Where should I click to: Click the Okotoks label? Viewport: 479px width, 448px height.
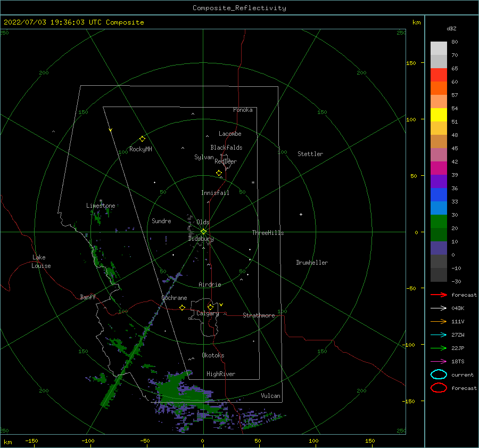click(213, 355)
